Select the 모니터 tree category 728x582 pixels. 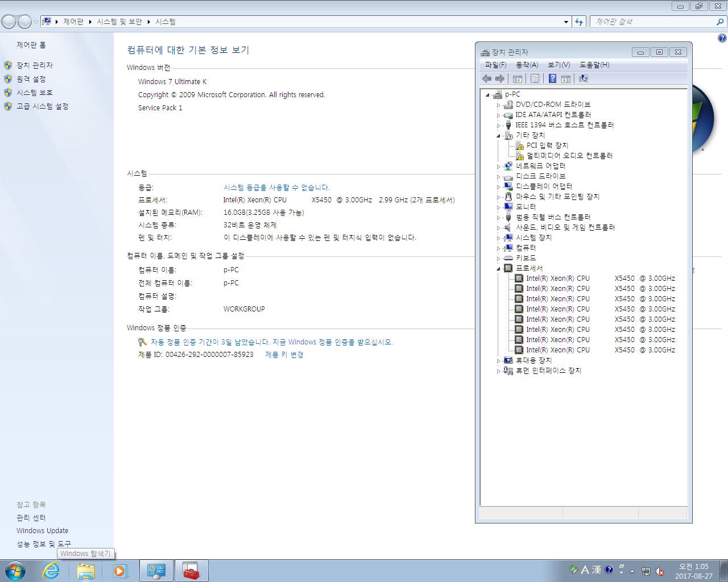[526, 207]
